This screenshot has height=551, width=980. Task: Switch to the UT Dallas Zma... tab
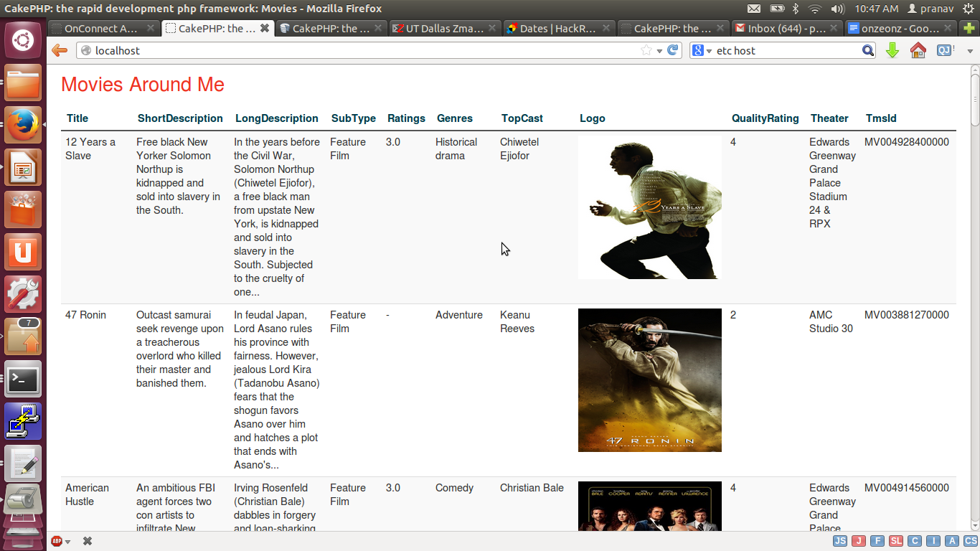tap(445, 29)
